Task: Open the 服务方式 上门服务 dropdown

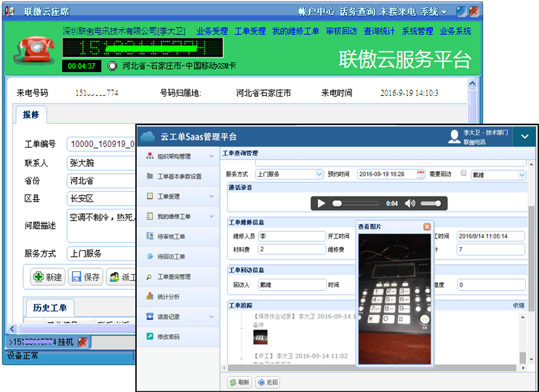Action: (319, 175)
